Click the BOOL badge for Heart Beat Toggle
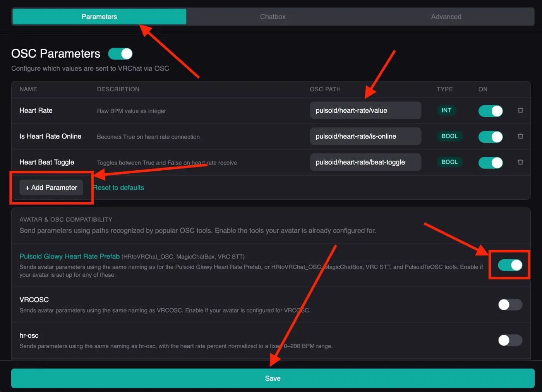 tap(449, 162)
